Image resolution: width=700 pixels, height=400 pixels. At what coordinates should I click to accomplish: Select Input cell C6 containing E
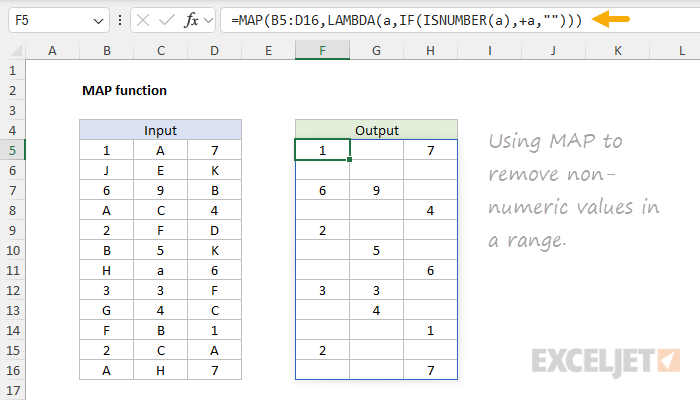coord(161,171)
